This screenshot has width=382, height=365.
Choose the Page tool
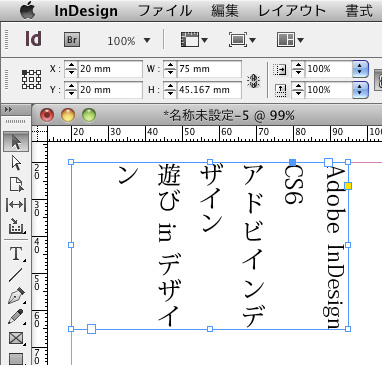16,184
